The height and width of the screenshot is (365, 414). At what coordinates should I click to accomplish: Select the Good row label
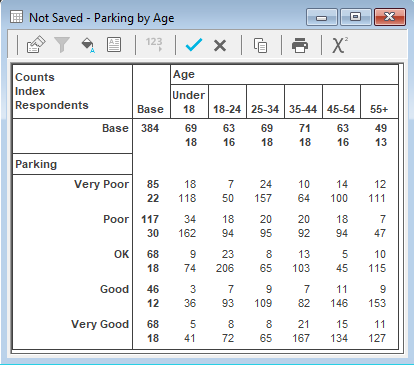pos(114,289)
